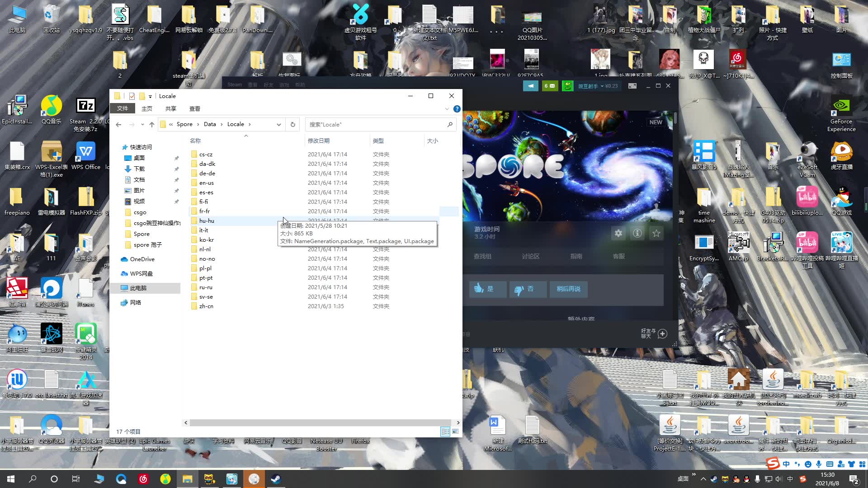Go up one folder level arrow
Image resolution: width=868 pixels, height=488 pixels.
pyautogui.click(x=152, y=124)
